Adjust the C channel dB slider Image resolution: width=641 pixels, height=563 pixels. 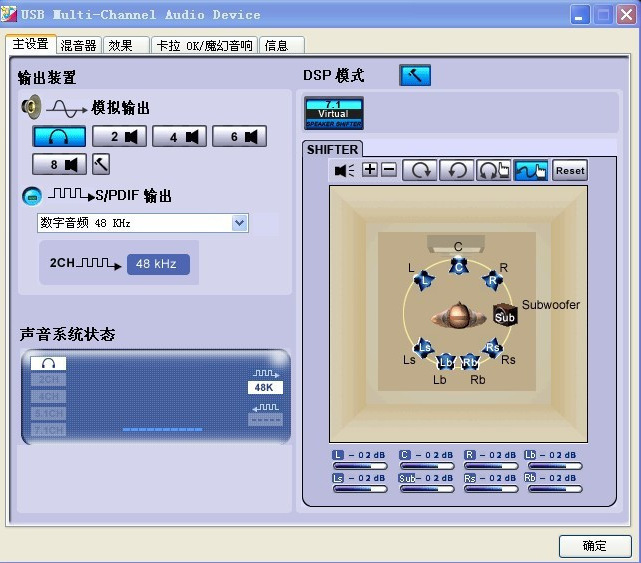(427, 466)
